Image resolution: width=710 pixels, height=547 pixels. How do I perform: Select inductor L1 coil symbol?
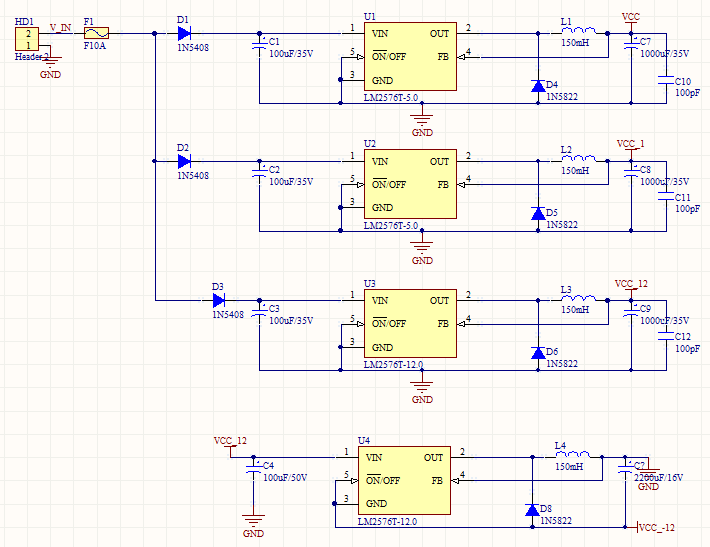[x=579, y=31]
